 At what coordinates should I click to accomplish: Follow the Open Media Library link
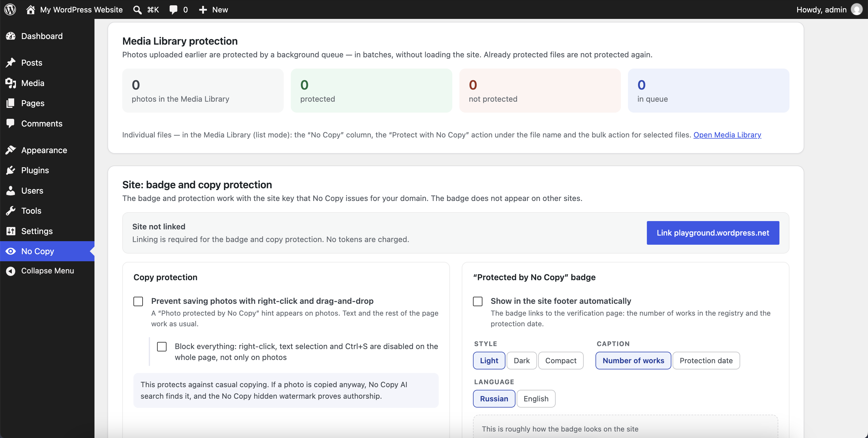click(x=727, y=135)
